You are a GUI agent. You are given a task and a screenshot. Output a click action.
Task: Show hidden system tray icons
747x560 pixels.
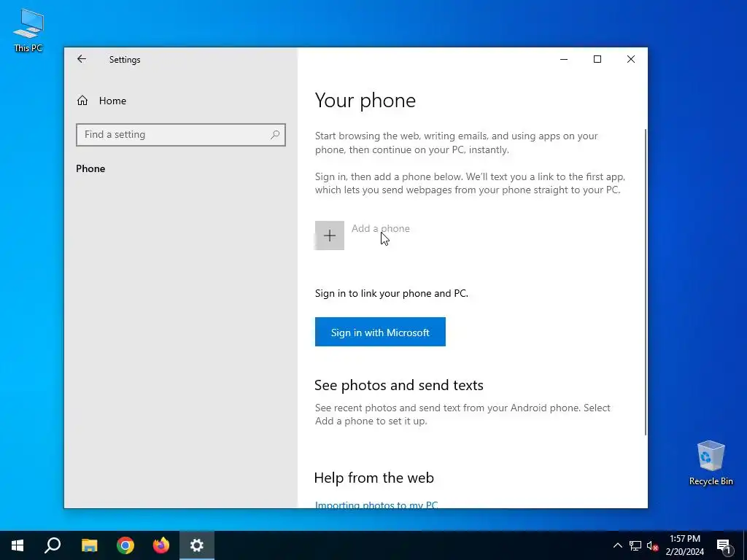(617, 545)
